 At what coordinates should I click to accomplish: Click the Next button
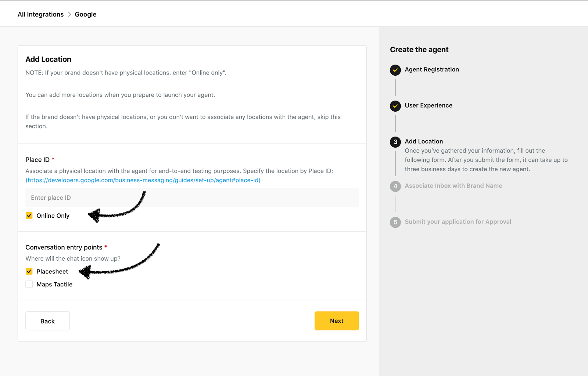click(x=337, y=321)
